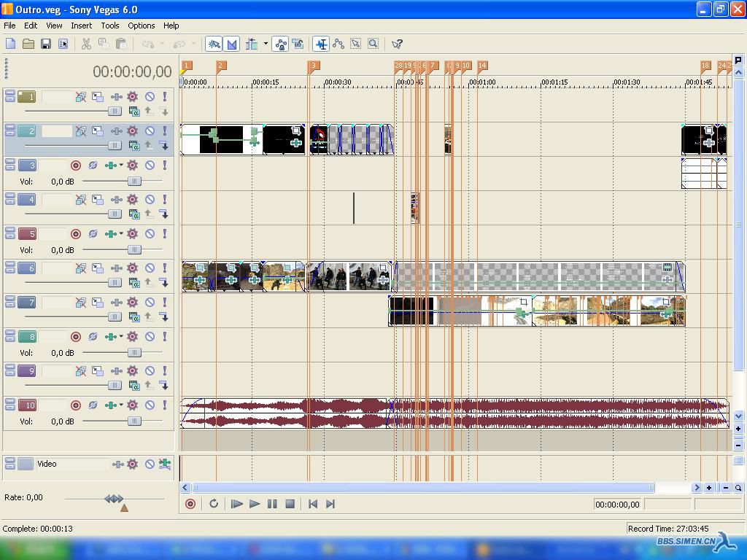Open the Options menu

tap(141, 26)
